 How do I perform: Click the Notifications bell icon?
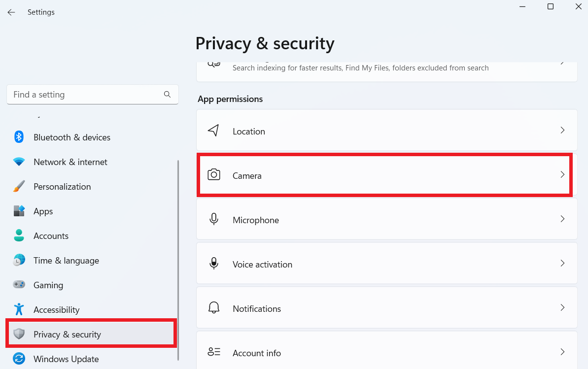pos(214,308)
